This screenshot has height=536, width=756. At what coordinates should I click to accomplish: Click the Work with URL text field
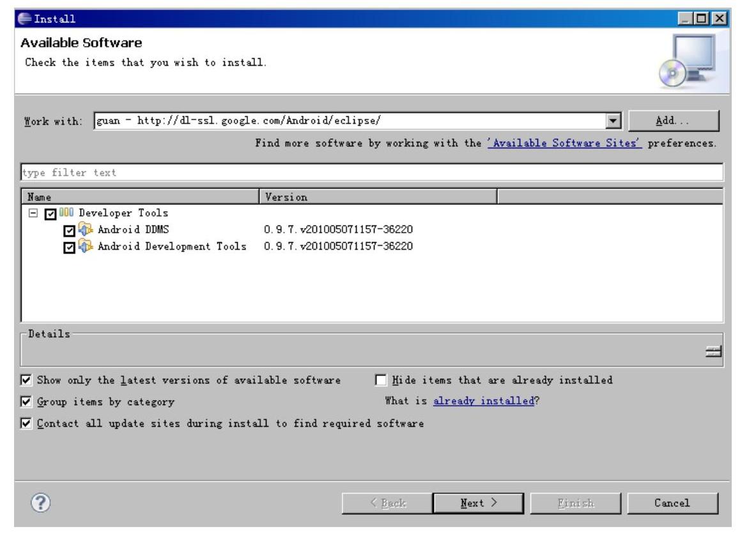350,121
